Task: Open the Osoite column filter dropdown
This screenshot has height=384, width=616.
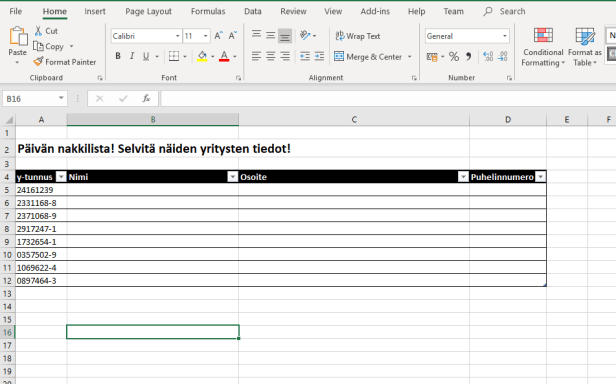Action: 463,177
